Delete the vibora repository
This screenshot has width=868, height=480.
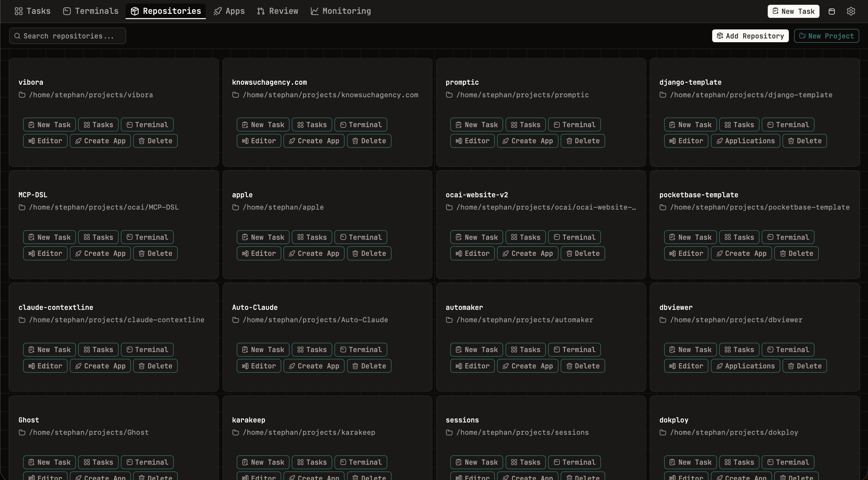pos(155,141)
